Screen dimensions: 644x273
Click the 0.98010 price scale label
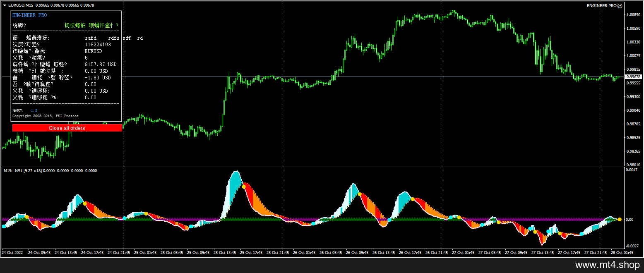(634, 165)
